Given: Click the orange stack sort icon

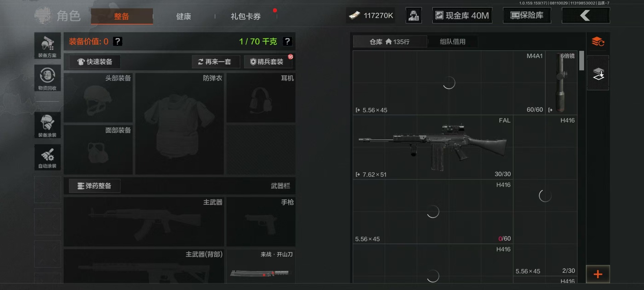Looking at the screenshot, I should click(598, 42).
